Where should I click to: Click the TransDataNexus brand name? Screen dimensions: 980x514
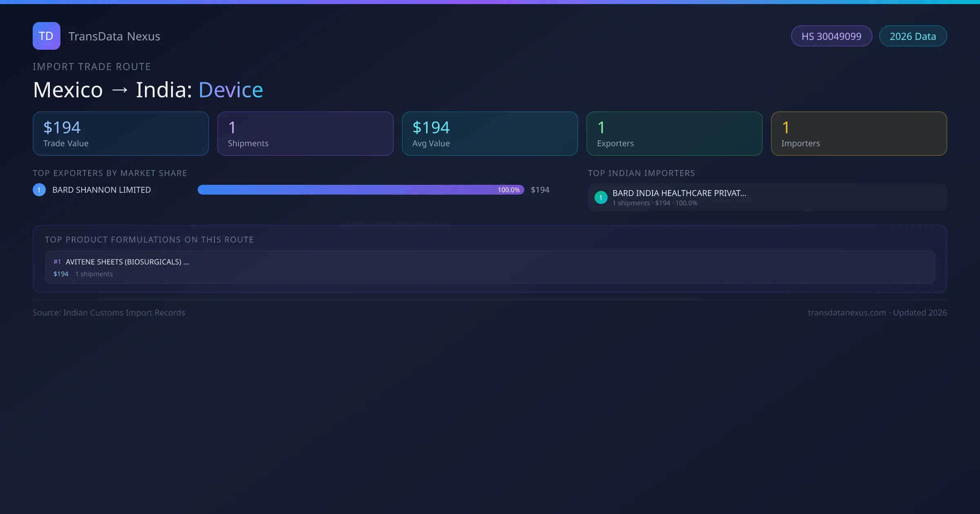(114, 36)
